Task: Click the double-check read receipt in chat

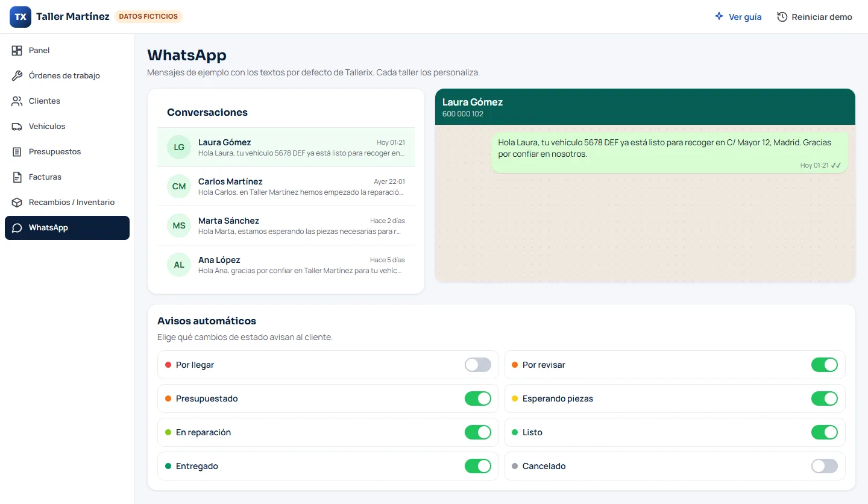Action: [836, 165]
